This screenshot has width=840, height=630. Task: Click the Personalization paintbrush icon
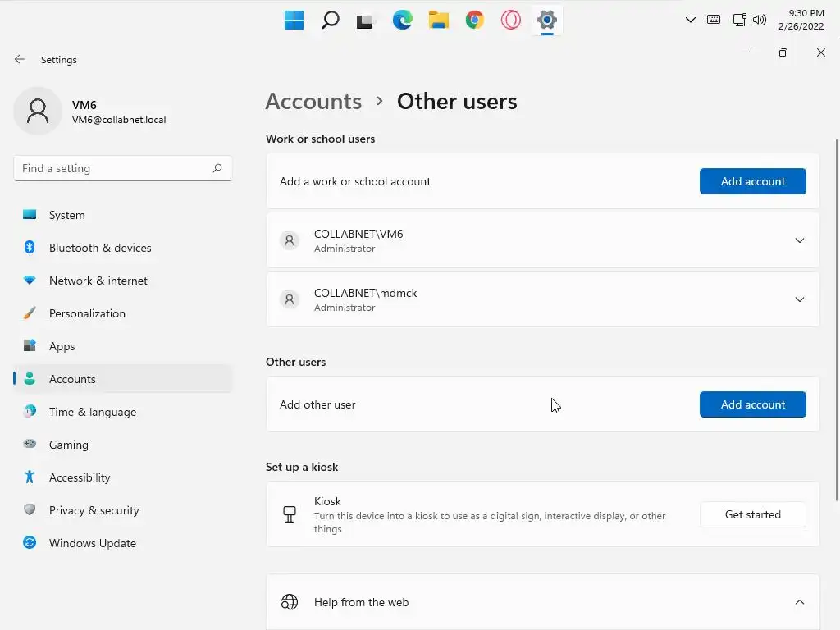click(30, 313)
